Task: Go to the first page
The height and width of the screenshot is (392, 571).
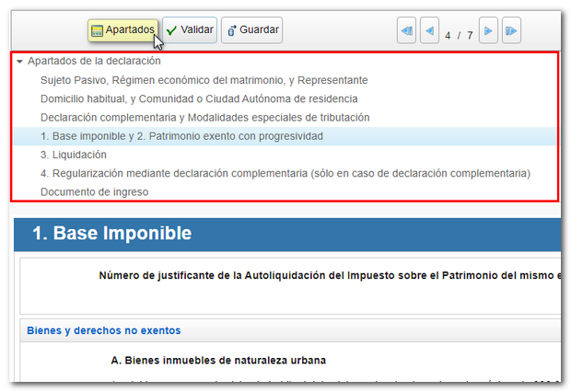Action: point(406,32)
